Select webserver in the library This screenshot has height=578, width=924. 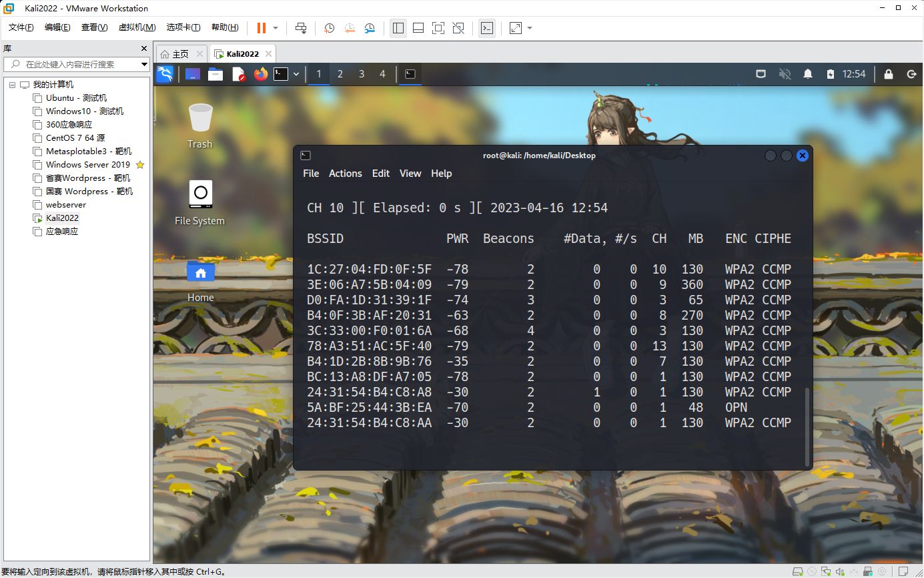pos(66,205)
